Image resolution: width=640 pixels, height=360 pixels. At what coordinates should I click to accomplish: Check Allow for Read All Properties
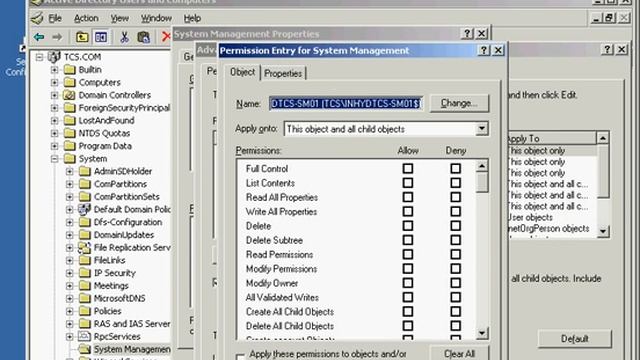tap(408, 197)
